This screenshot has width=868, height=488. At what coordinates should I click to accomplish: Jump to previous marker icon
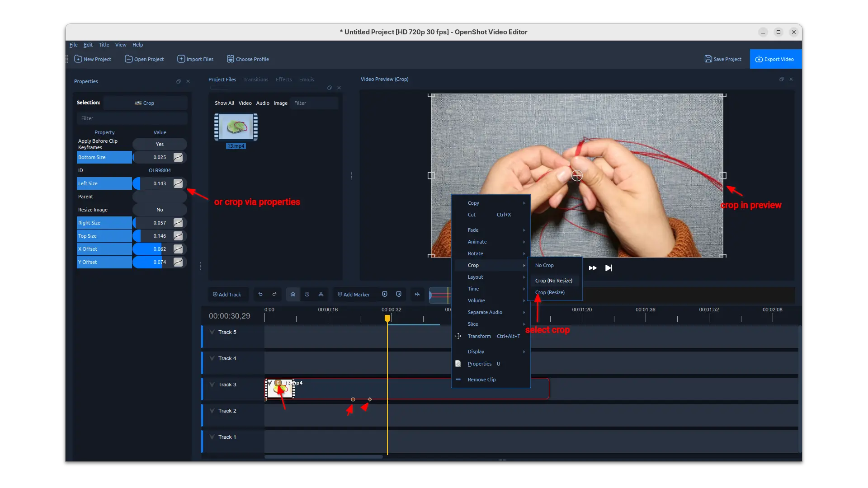(385, 294)
